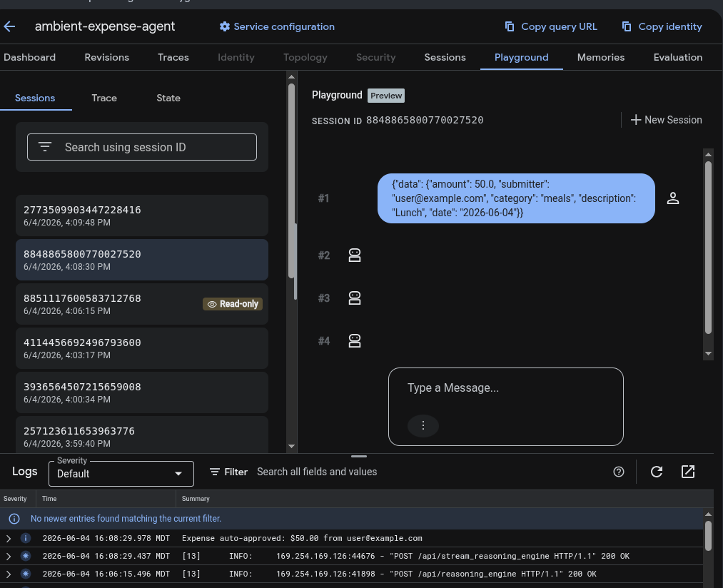Click the logs scrollbar up arrow
723x588 pixels.
(x=708, y=514)
